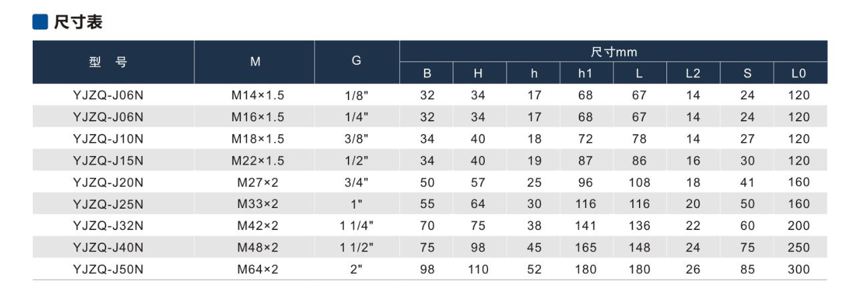Click the YJZQ-J20N model cell

tap(108, 182)
